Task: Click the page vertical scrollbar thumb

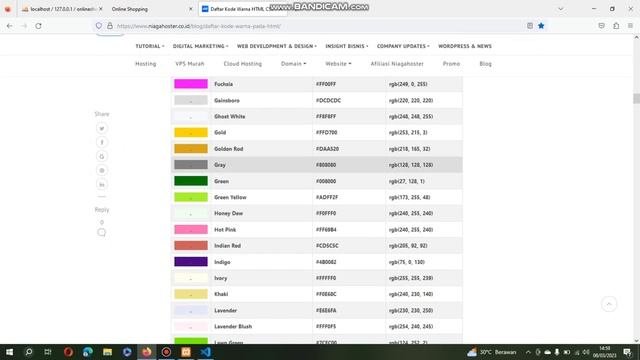Action: click(x=636, y=98)
